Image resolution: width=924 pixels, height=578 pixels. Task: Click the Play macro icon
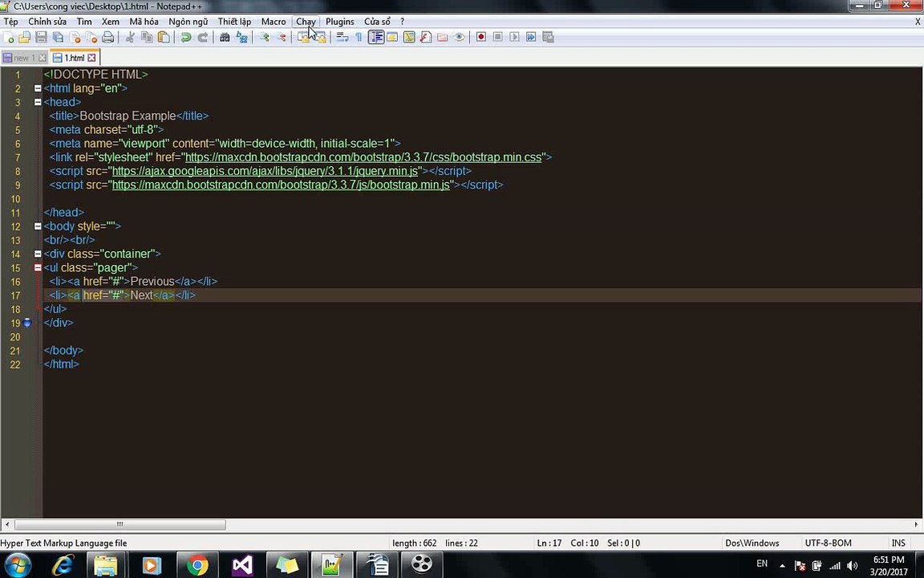pyautogui.click(x=514, y=37)
